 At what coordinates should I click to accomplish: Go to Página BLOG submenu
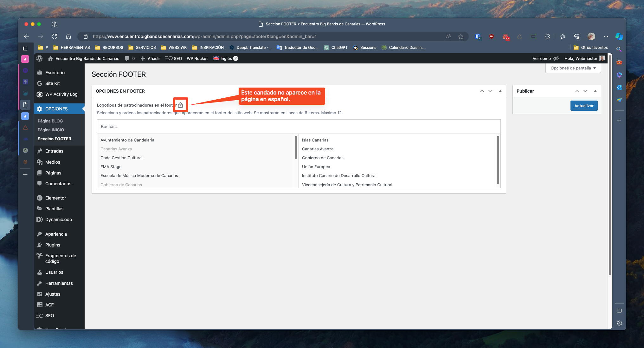click(x=50, y=121)
